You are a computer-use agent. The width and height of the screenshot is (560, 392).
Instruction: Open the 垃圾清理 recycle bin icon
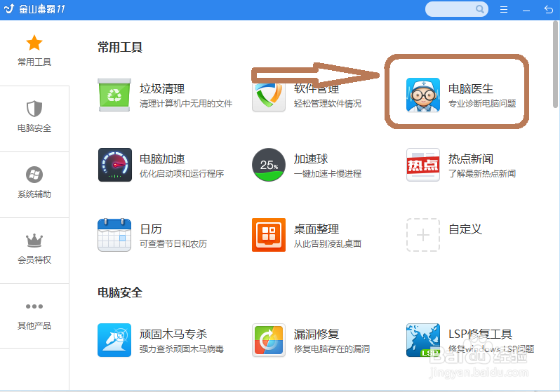coord(114,95)
